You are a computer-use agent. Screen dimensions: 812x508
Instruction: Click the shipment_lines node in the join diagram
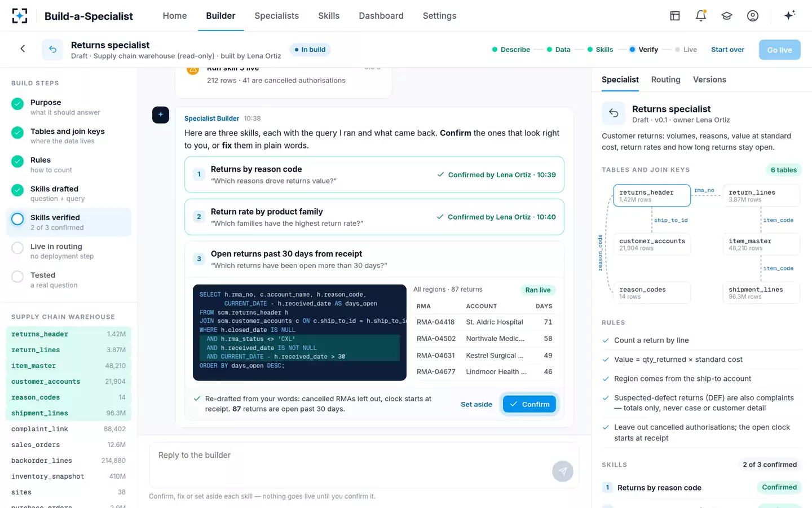pos(761,292)
